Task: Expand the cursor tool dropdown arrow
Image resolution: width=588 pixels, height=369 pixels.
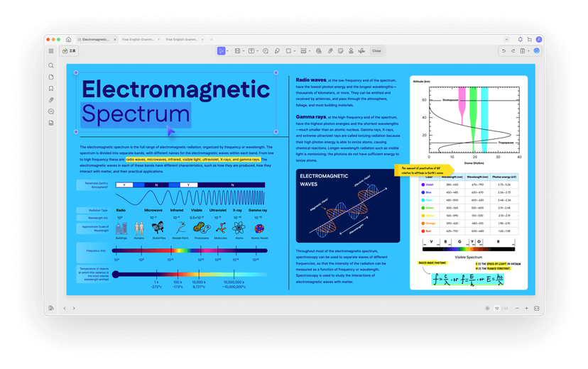Action: tap(228, 51)
